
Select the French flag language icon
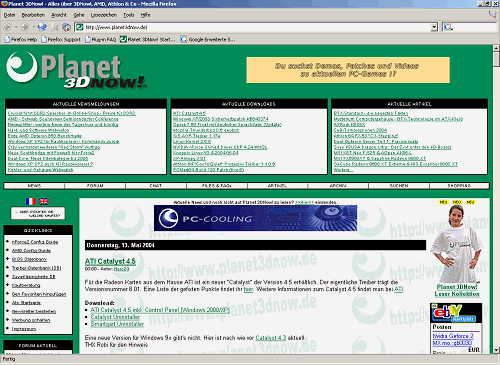(31, 201)
